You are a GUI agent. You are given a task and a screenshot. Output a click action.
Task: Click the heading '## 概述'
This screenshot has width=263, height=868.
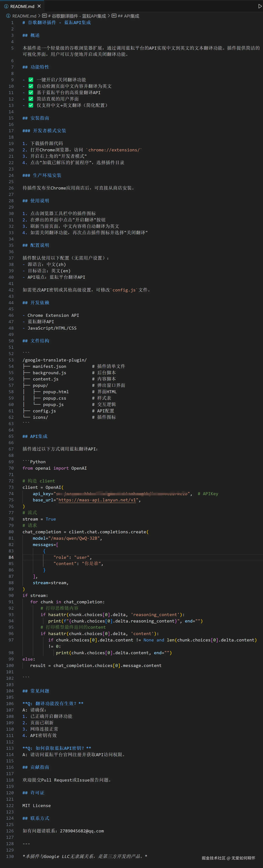[31, 35]
